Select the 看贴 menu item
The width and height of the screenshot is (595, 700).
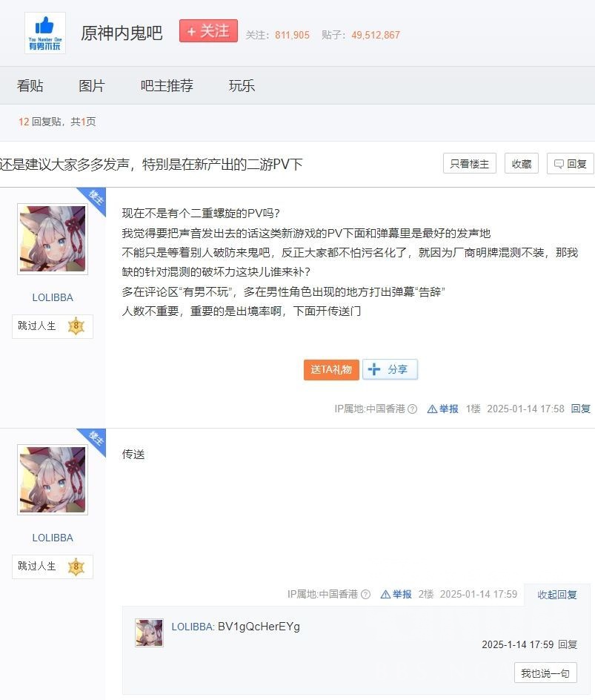[33, 85]
